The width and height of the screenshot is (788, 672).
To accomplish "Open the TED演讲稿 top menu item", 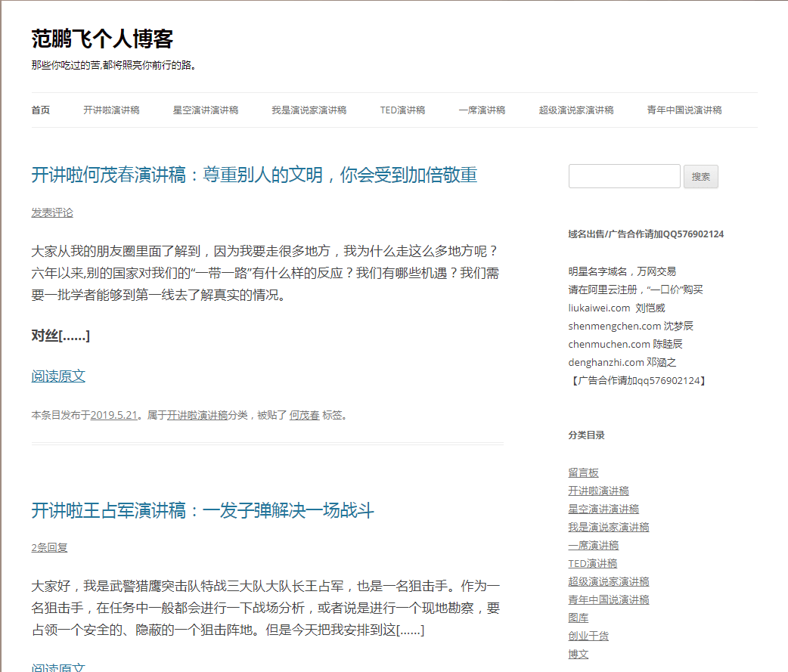I will pos(402,110).
